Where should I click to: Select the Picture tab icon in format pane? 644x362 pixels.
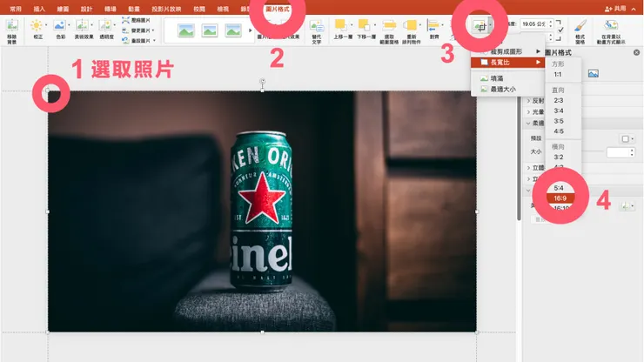593,74
